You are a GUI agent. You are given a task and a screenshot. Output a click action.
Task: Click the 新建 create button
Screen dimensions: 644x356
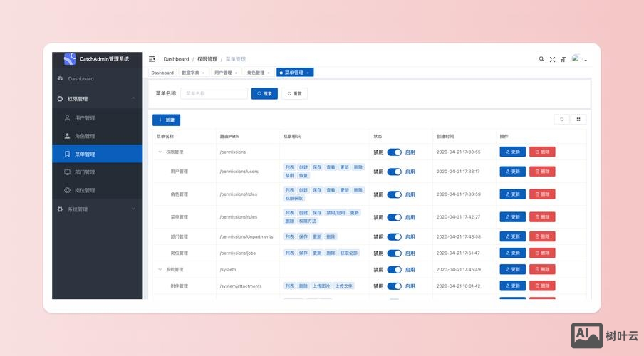tap(166, 120)
